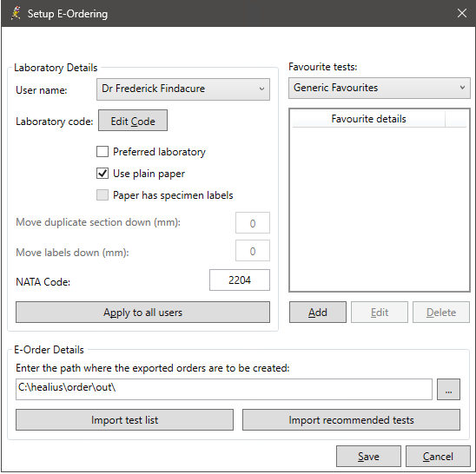
Task: Click Import test list button
Action: coord(124,420)
